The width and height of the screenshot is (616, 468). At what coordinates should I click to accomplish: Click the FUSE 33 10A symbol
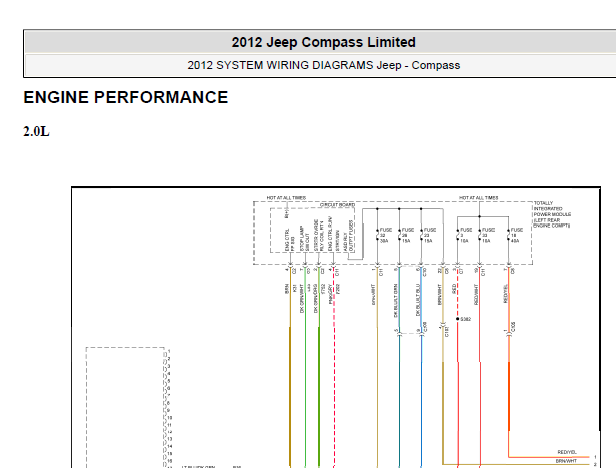click(x=485, y=235)
